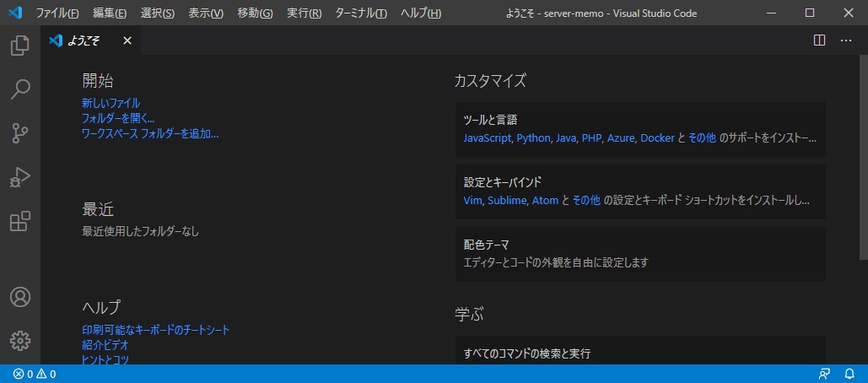Image resolution: width=868 pixels, height=383 pixels.
Task: Install Atom keybindings link
Action: pos(545,201)
